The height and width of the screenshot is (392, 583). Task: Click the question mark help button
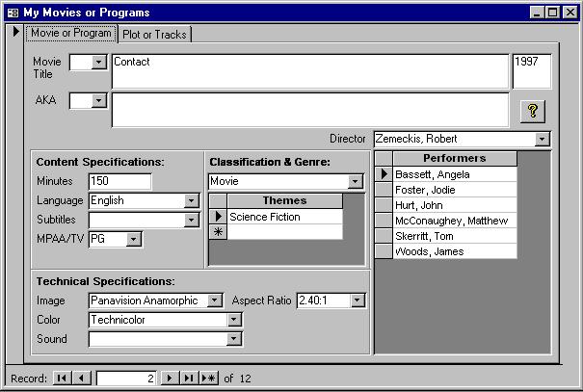pos(532,111)
